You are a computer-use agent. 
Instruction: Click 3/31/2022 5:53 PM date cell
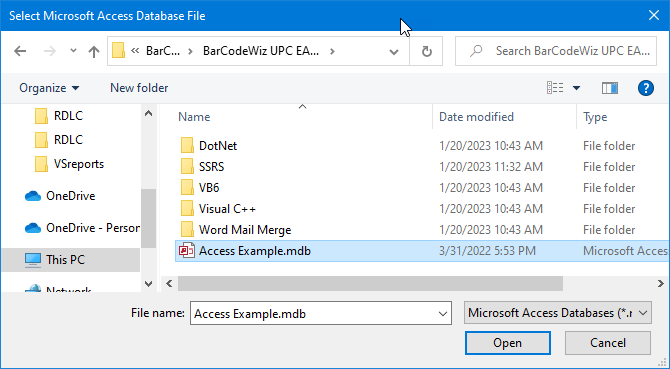pyautogui.click(x=487, y=251)
